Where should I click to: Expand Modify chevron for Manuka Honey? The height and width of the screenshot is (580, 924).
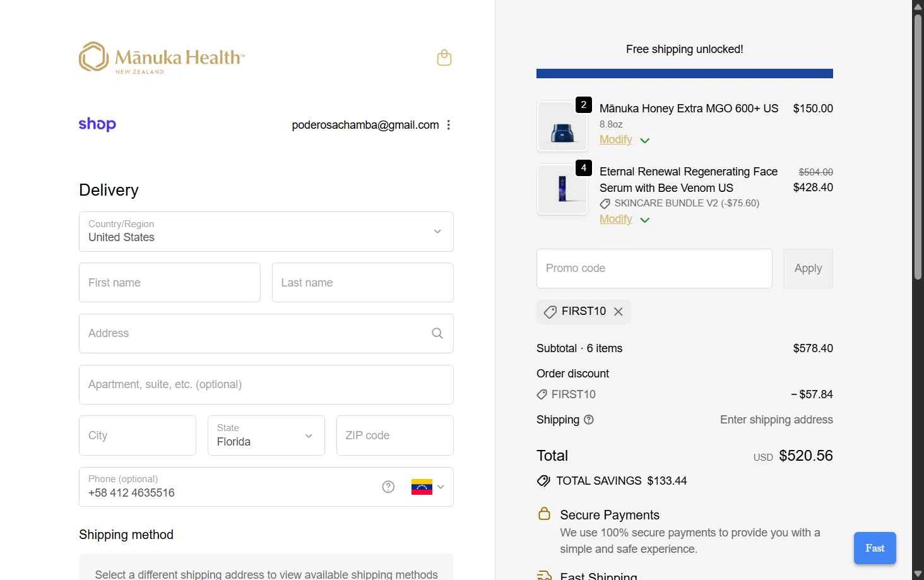[645, 141]
